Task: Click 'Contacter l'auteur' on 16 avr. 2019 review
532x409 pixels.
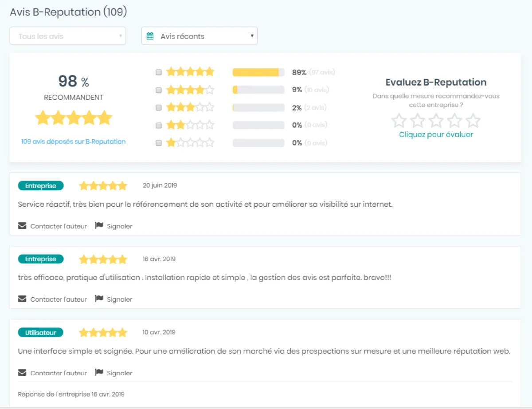Action: pyautogui.click(x=59, y=299)
